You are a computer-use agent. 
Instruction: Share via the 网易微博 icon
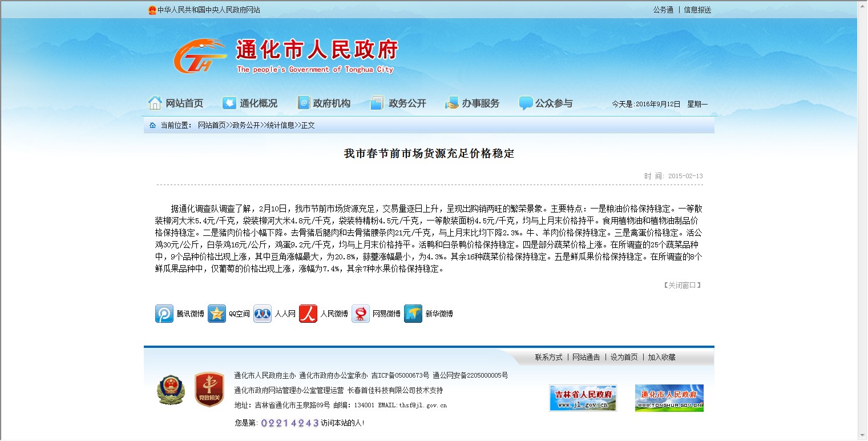pyautogui.click(x=361, y=314)
